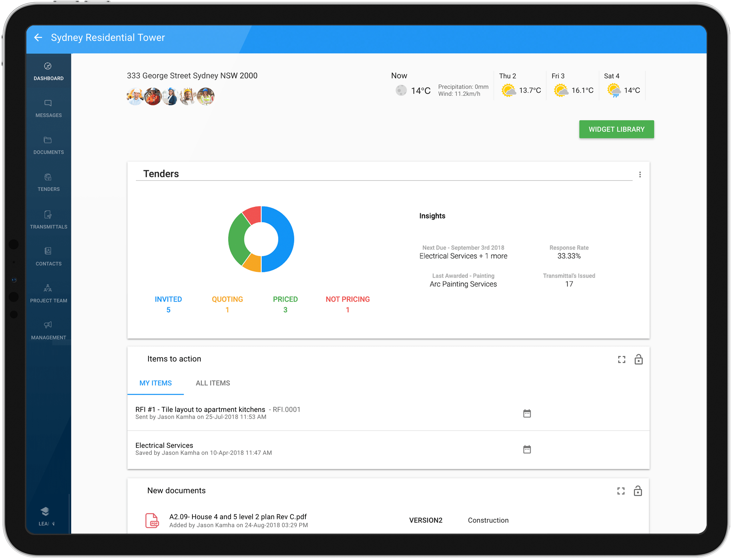Select the Not Pricing 1 legend label

tap(348, 304)
